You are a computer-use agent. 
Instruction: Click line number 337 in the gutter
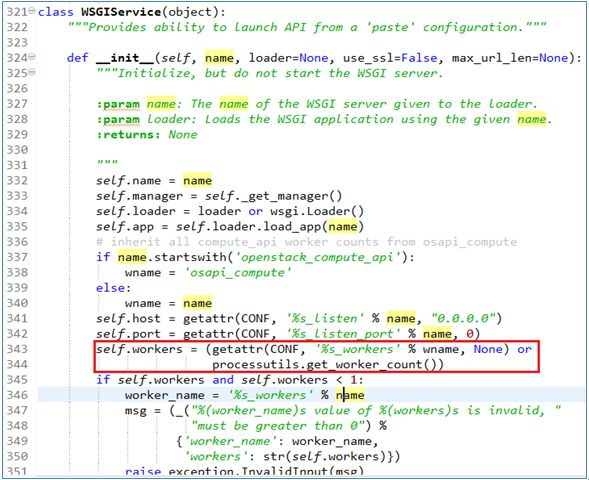click(x=17, y=257)
